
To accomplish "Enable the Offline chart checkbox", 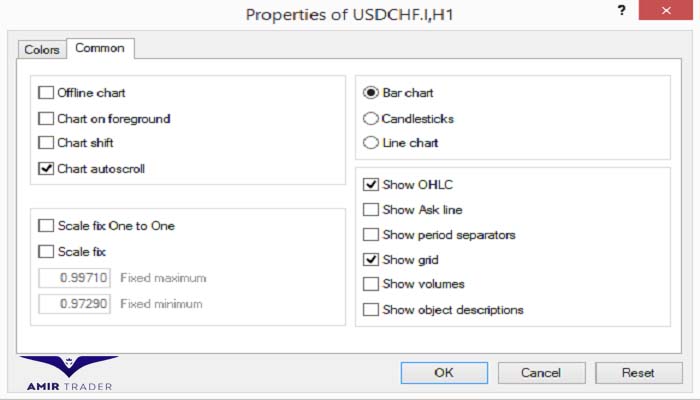I will (46, 92).
